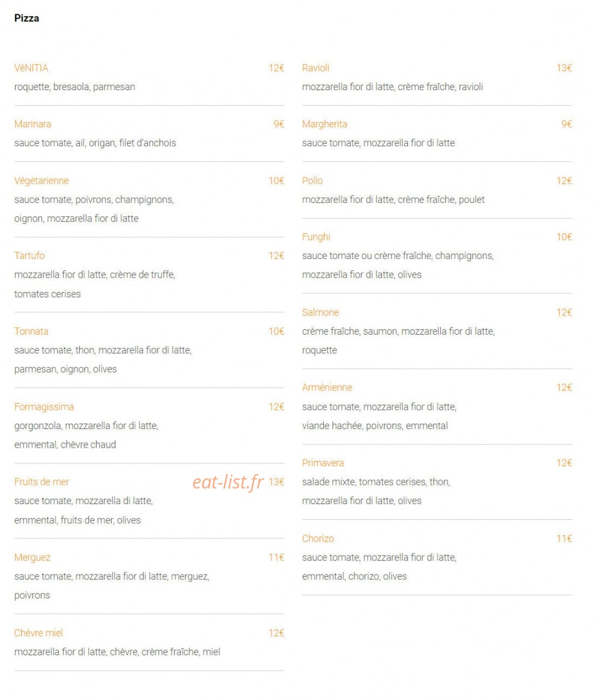Screen dimensions: 594x700
Task: Click the Funghi menu item
Action: pos(316,237)
